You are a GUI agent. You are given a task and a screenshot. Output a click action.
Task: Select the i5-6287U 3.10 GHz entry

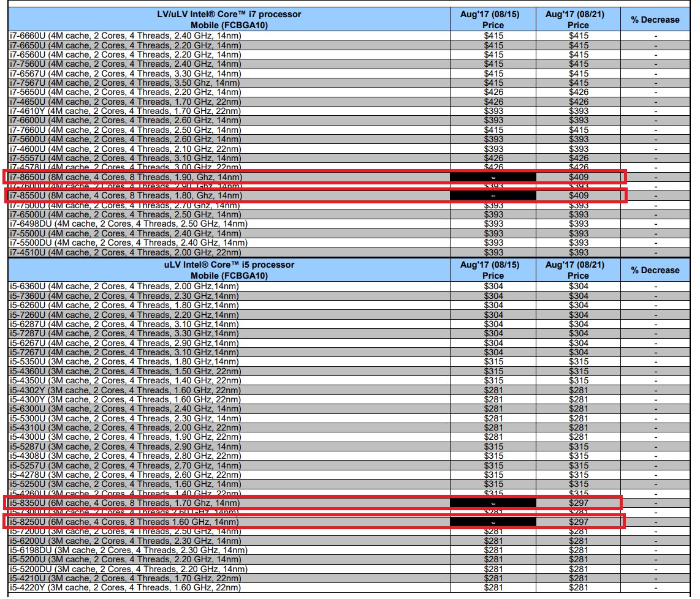pos(124,325)
